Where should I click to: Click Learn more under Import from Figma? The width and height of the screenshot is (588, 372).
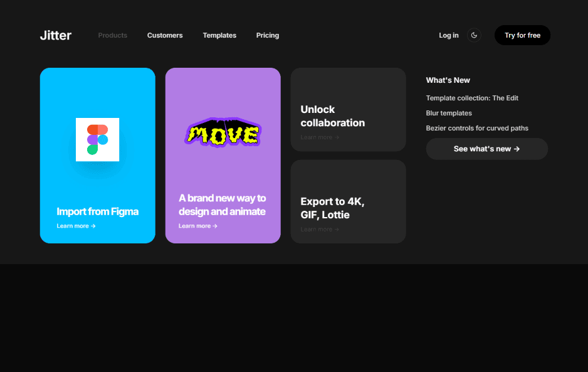76,226
